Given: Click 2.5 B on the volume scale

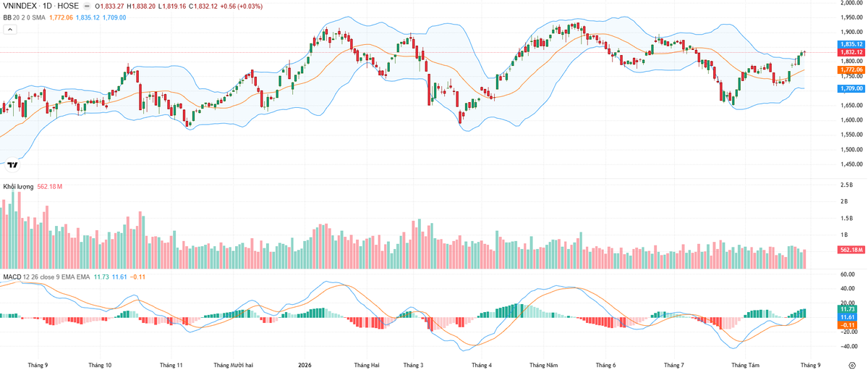Looking at the screenshot, I should pyautogui.click(x=846, y=185).
